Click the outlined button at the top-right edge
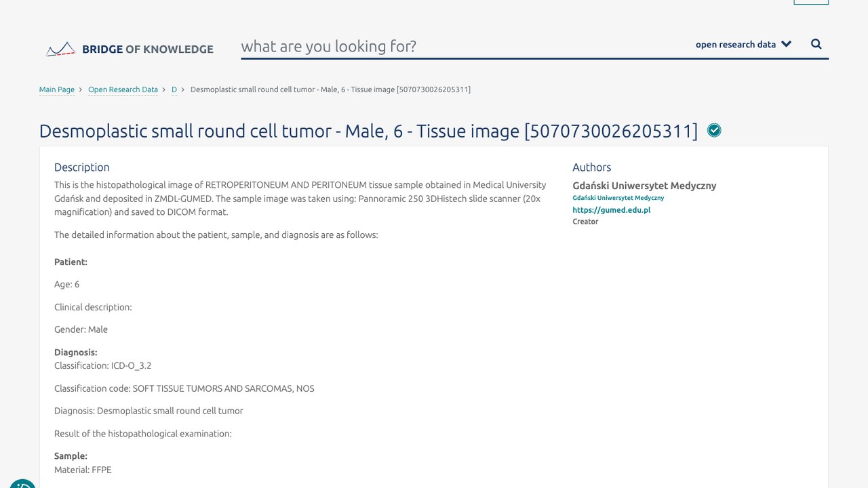 811,2
